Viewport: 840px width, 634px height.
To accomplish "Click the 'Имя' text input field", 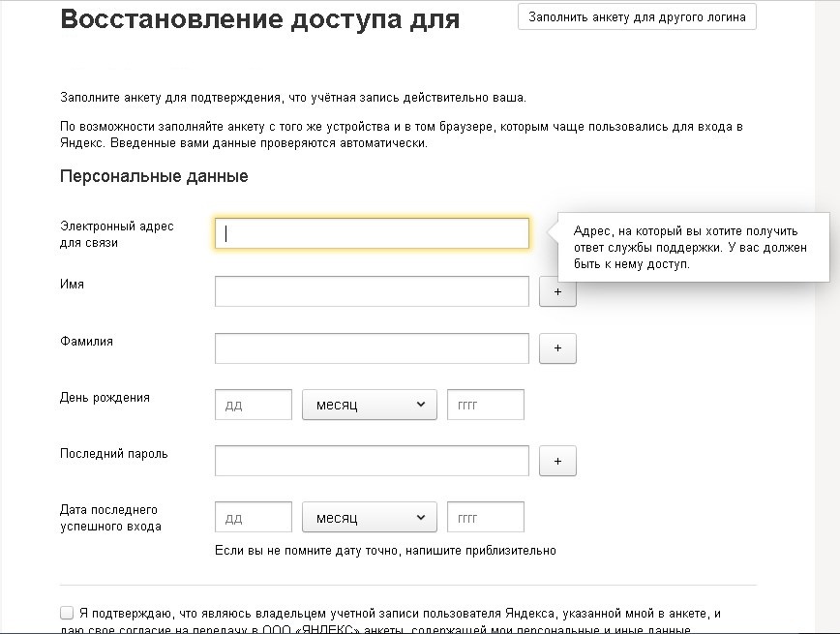I will coord(372,291).
